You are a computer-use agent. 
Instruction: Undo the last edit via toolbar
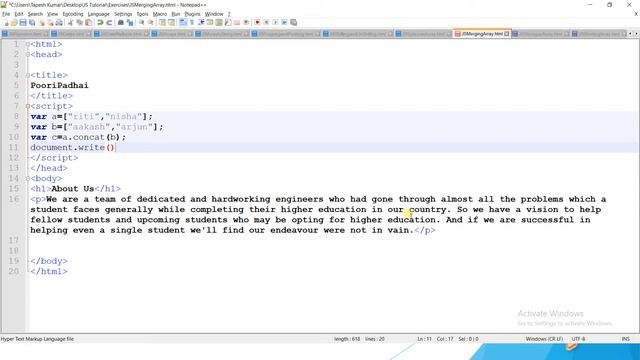100,22
